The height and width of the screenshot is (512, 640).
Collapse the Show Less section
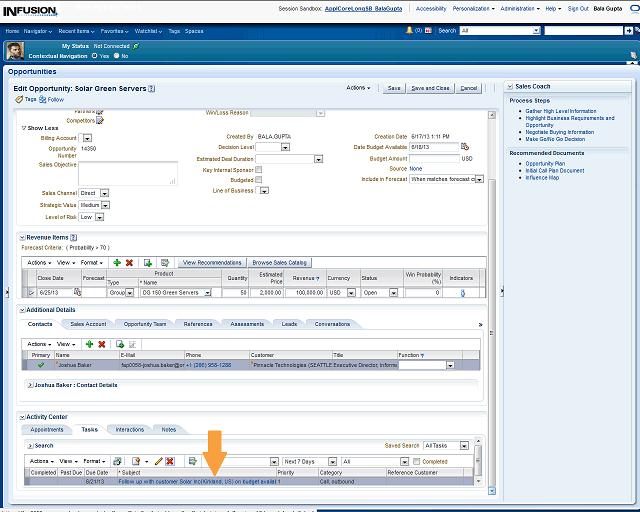pyautogui.click(x=24, y=128)
